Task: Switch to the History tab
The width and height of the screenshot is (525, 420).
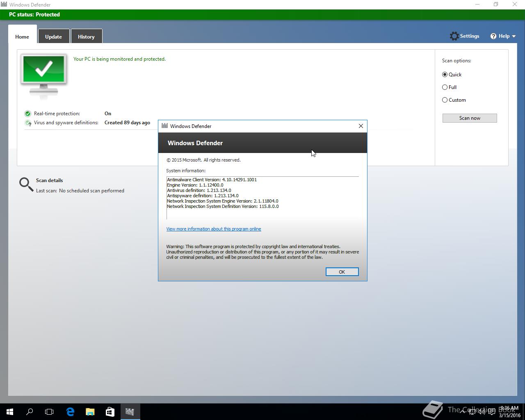Action: click(86, 37)
